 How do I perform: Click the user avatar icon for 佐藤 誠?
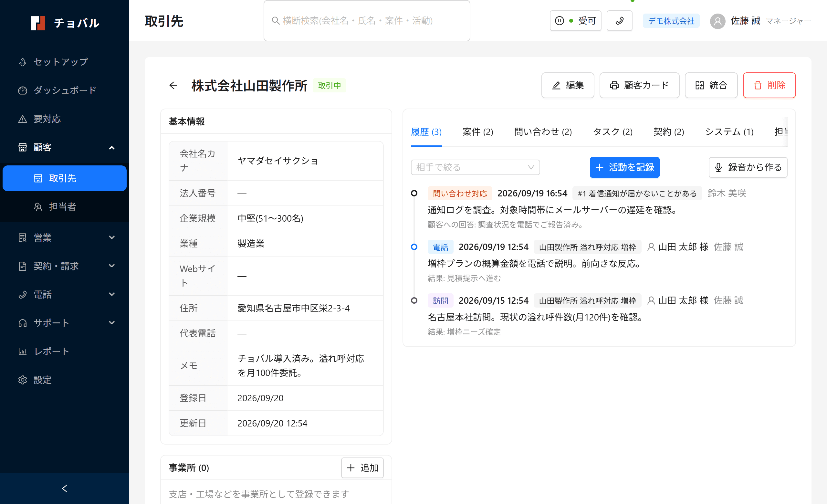(x=717, y=21)
